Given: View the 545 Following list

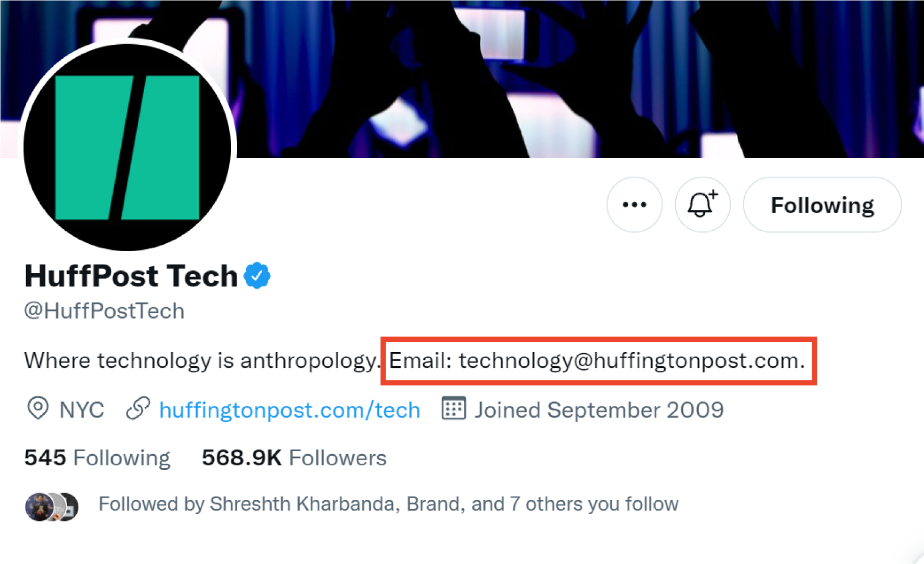Looking at the screenshot, I should [x=97, y=458].
